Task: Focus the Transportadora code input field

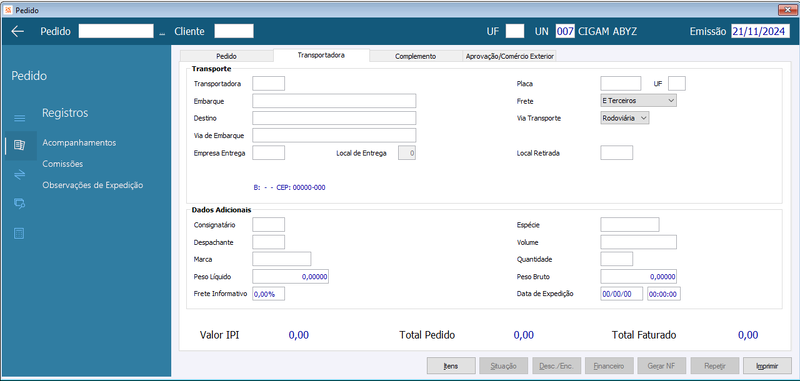Action: click(x=269, y=83)
